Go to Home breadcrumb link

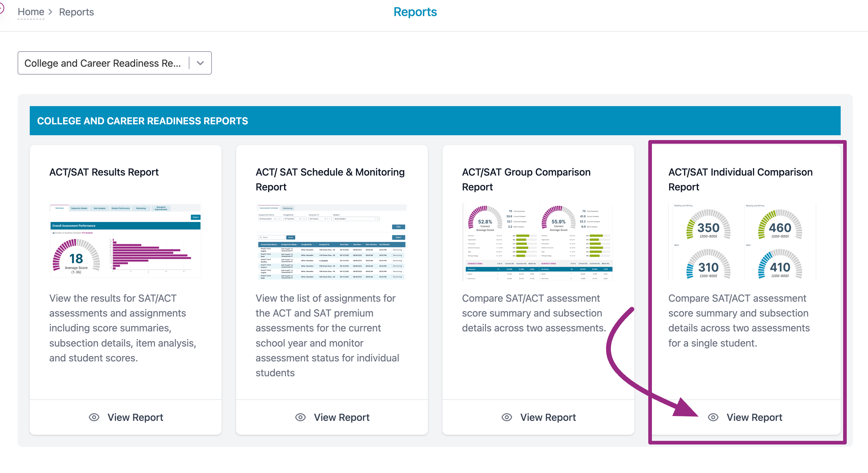click(x=31, y=12)
